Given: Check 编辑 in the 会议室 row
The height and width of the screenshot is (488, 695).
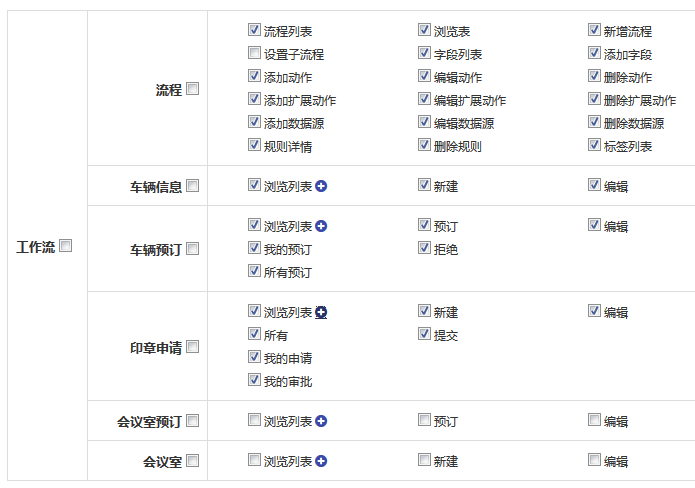Looking at the screenshot, I should click(594, 460).
